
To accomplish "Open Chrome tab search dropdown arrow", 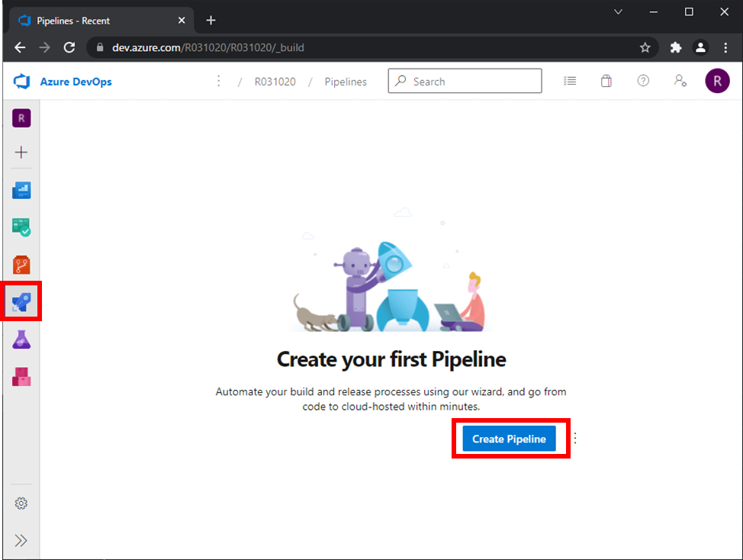I will pos(618,12).
